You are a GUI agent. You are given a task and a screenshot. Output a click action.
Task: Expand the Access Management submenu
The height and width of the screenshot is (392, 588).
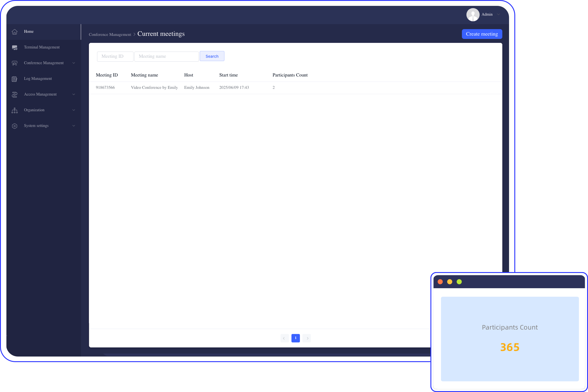coord(74,94)
